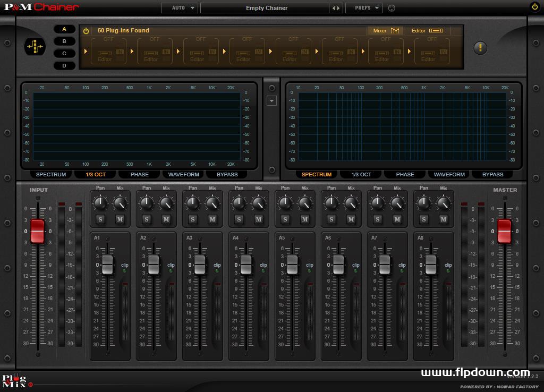Mute channel A3
This screenshot has width=544, height=392.
[212, 219]
